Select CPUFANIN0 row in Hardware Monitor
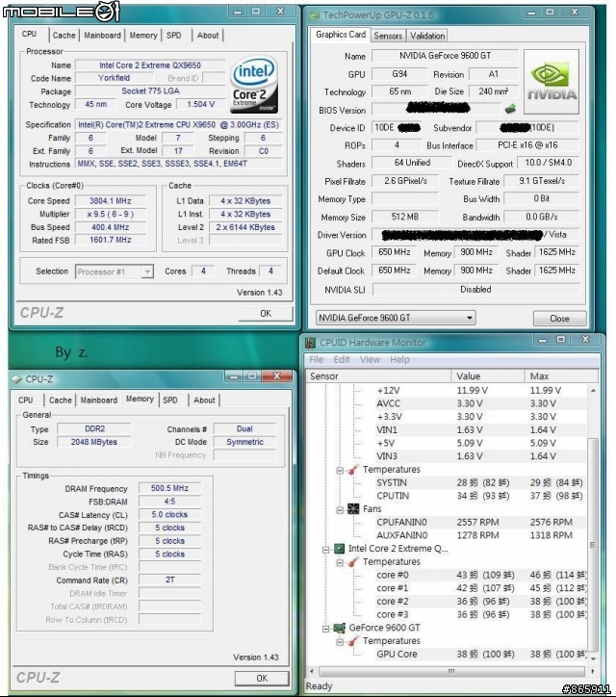Screen dimensions: 616x697 [480, 523]
